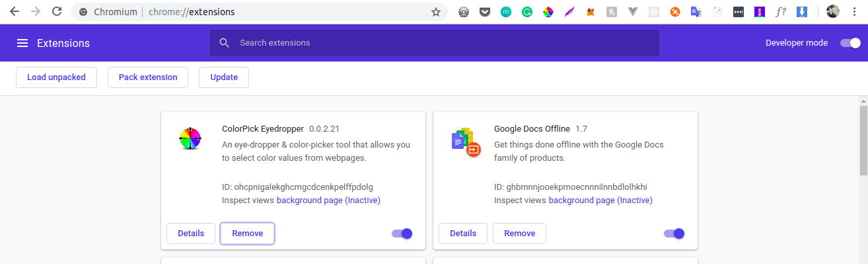Open Details for ColorPick Eyedropper
The height and width of the screenshot is (264, 868).
(x=191, y=234)
